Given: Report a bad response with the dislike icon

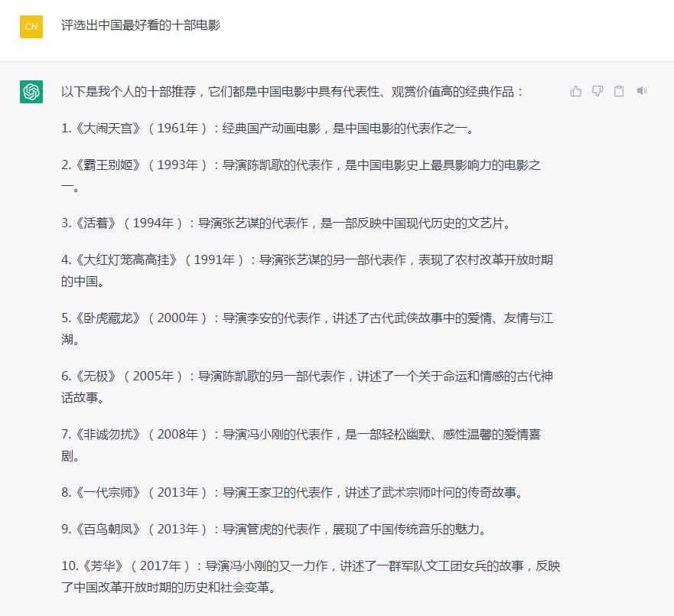Looking at the screenshot, I should [x=597, y=90].
